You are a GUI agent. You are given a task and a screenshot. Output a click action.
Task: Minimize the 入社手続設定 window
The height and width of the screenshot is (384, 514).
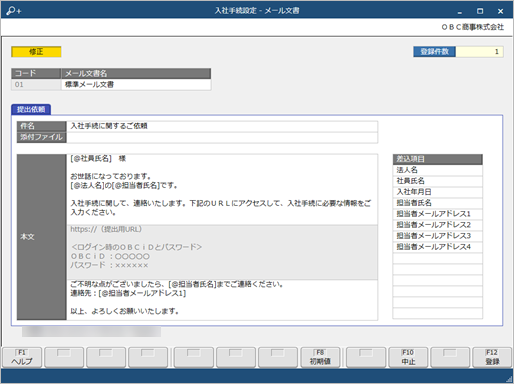(460, 11)
